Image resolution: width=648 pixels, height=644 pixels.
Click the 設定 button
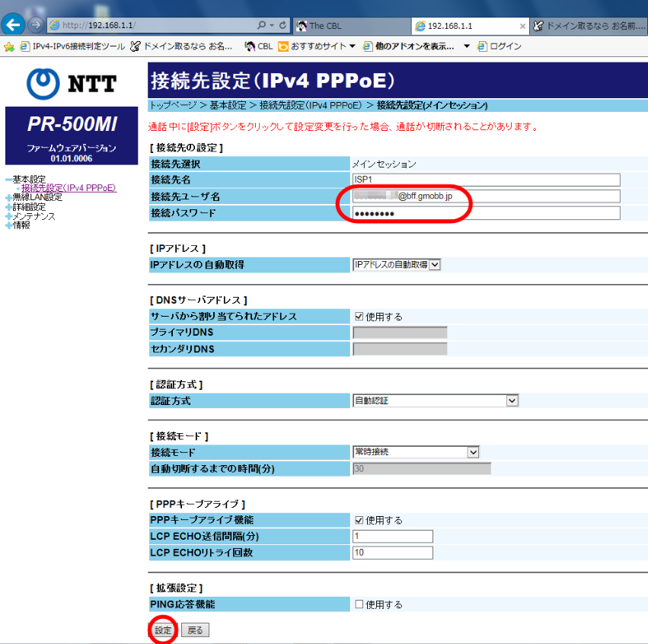pos(162,630)
